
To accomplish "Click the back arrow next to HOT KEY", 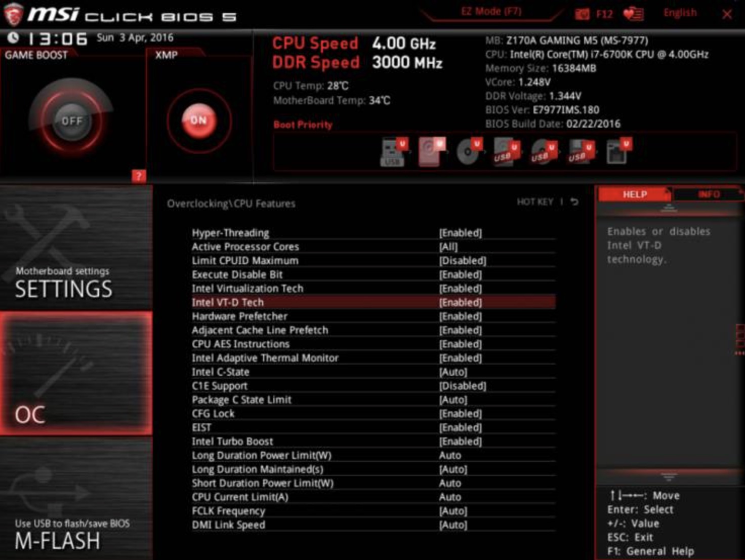I will pos(574,202).
